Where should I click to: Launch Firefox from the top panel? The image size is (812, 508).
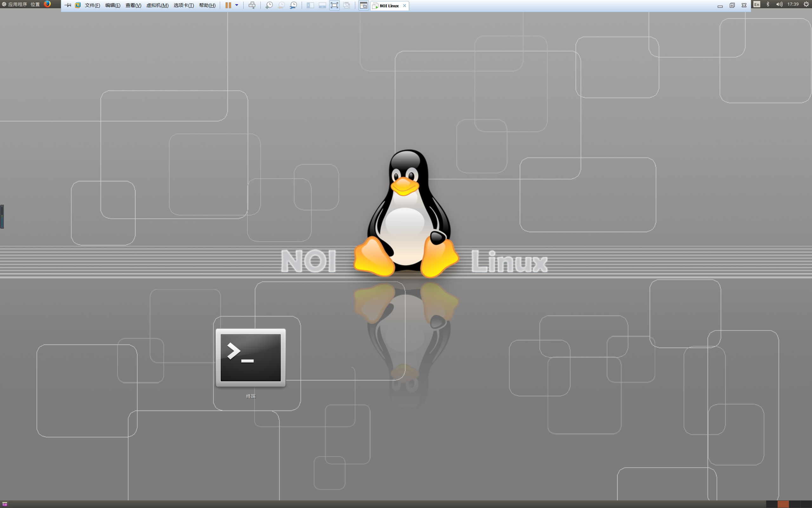click(47, 4)
